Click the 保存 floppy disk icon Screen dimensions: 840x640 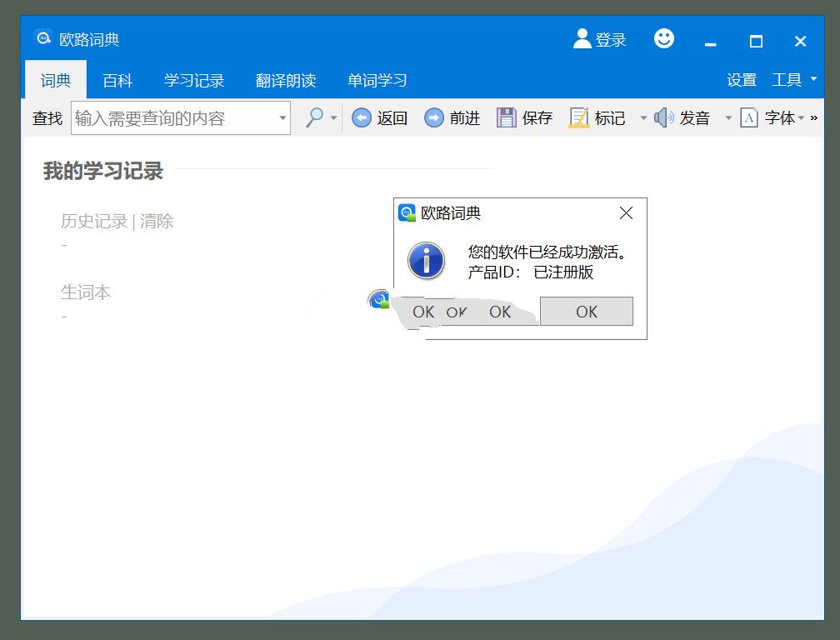point(506,118)
